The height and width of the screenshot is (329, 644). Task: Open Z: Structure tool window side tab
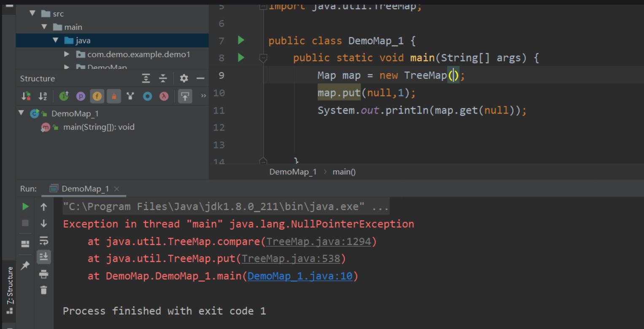tap(10, 291)
